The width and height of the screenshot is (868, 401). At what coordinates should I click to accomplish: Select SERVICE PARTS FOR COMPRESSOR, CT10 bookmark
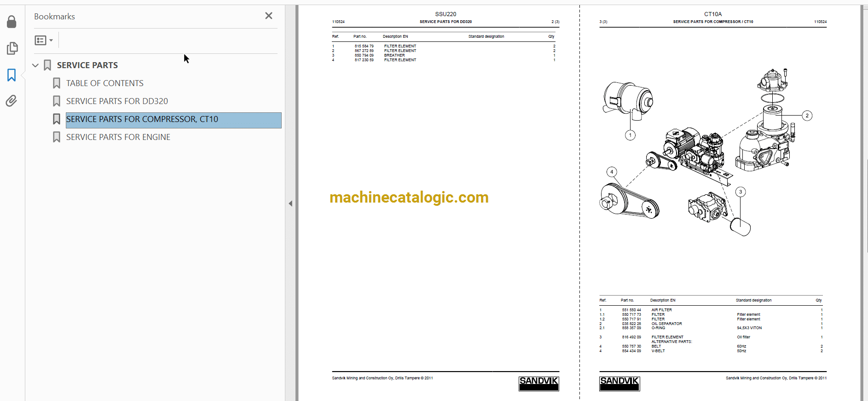coord(174,119)
